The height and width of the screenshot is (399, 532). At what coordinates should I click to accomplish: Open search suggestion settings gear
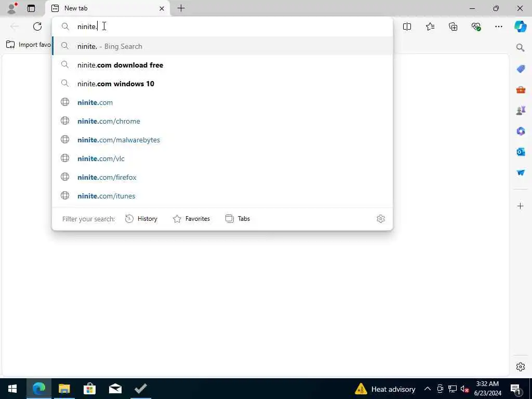point(381,219)
